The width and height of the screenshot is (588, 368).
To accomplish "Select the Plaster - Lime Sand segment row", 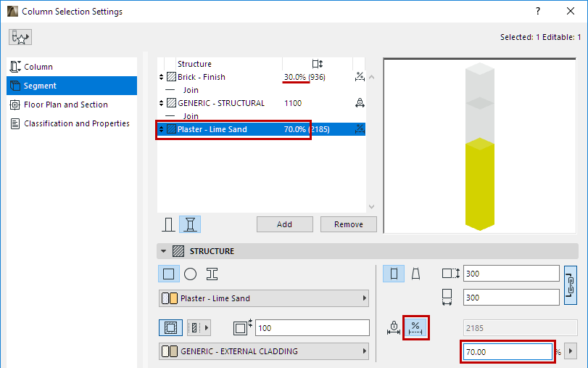I will [262, 129].
